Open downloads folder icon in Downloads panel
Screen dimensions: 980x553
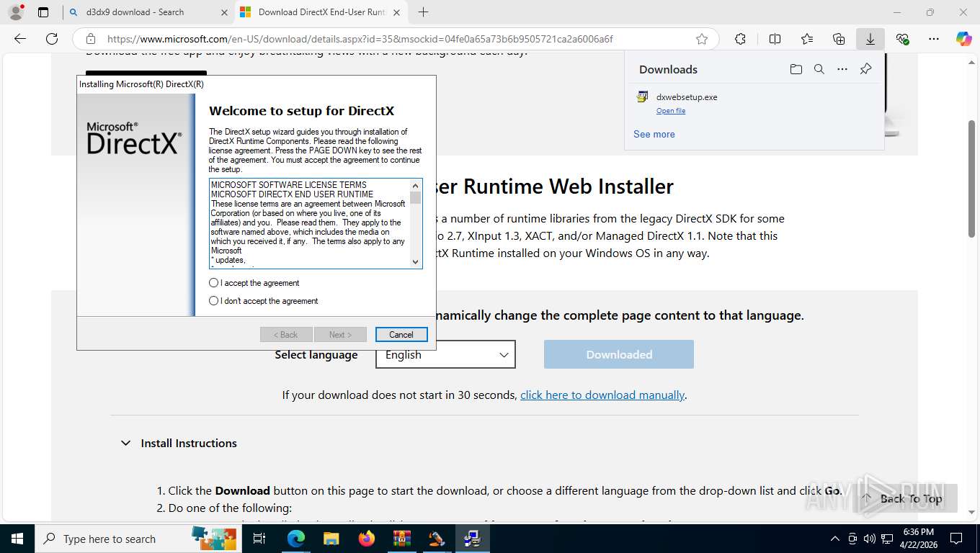pyautogui.click(x=796, y=69)
